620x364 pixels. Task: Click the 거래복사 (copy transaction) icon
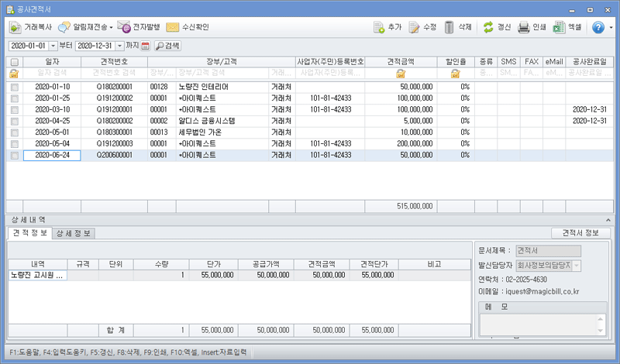tap(15, 27)
